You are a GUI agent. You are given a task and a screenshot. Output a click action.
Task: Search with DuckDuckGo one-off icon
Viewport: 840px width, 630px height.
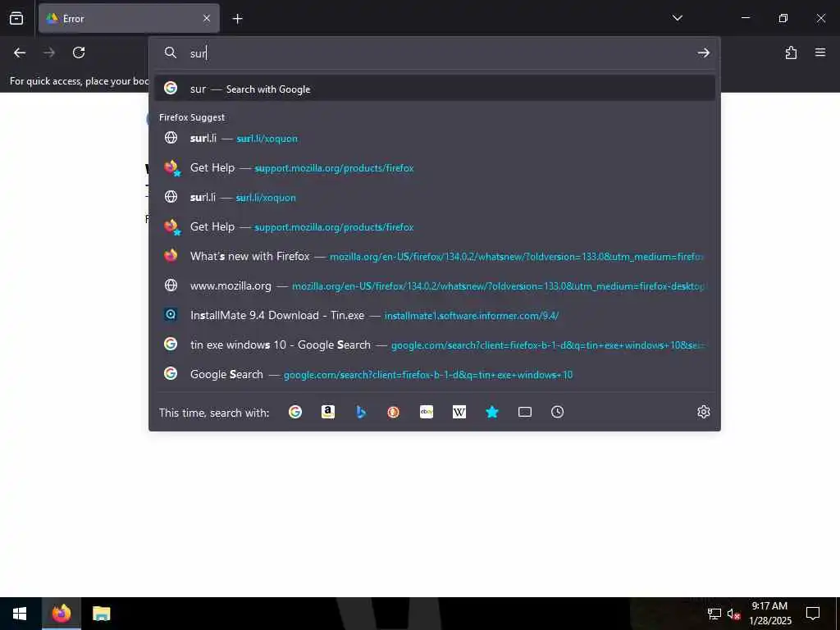point(393,412)
